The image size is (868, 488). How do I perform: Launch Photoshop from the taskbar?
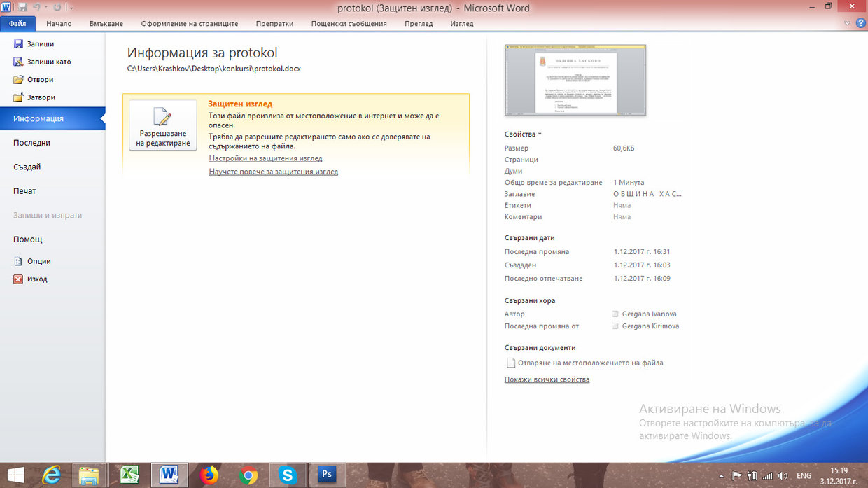point(326,475)
